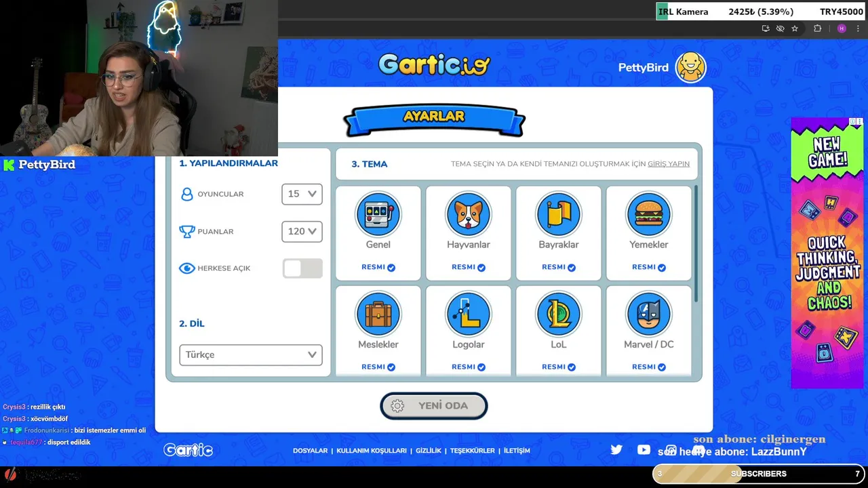Open the Twitter link in footer
Screen dimensions: 868x488
(x=616, y=449)
